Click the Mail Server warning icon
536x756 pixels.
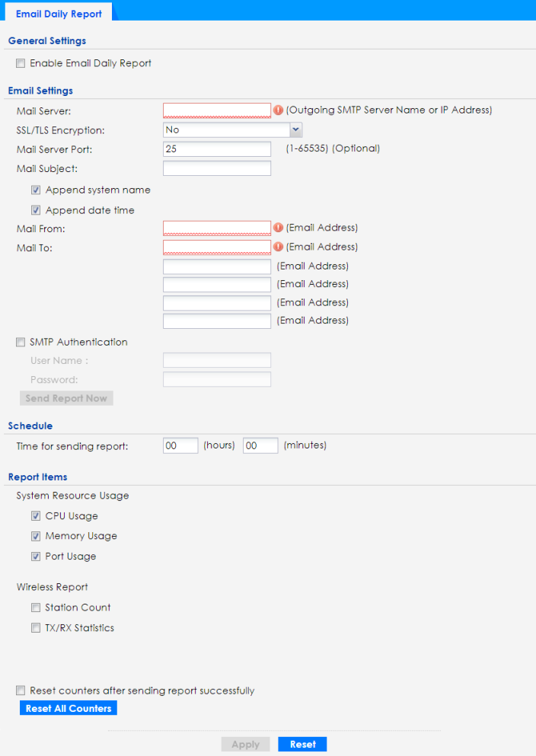[x=278, y=110]
